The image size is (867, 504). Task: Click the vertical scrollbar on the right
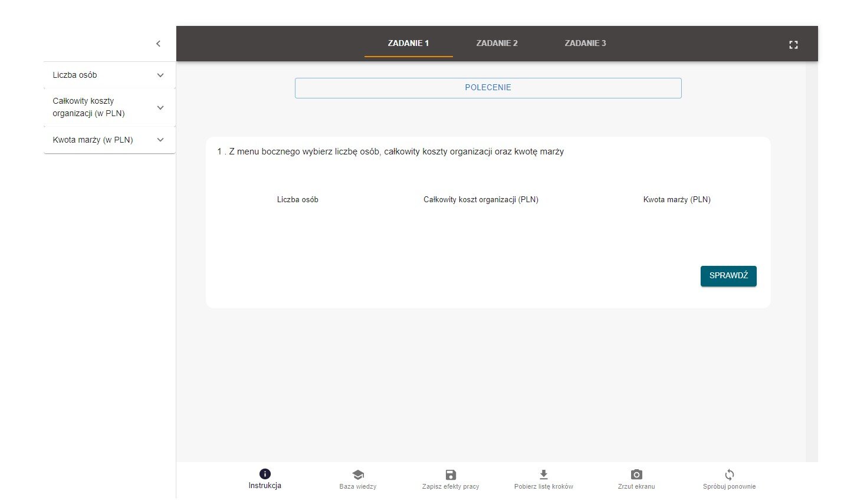click(812, 261)
